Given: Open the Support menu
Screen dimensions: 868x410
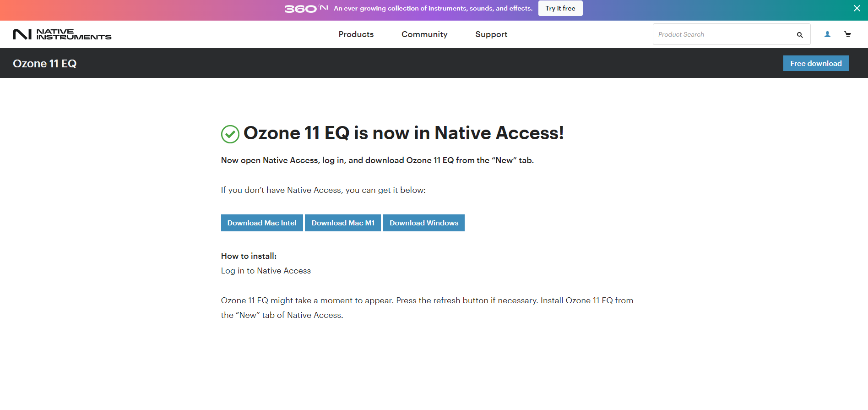Looking at the screenshot, I should 491,34.
